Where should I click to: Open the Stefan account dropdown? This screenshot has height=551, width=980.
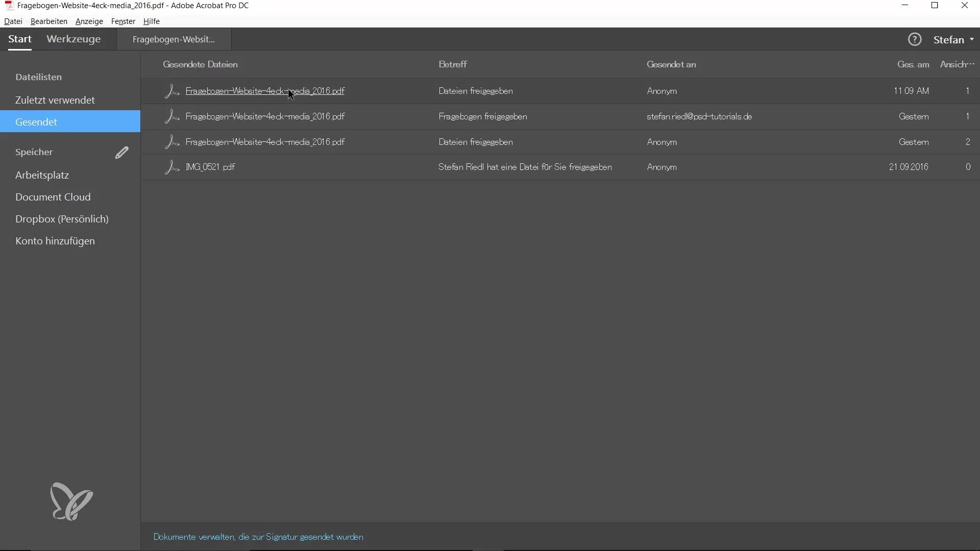[x=953, y=39]
